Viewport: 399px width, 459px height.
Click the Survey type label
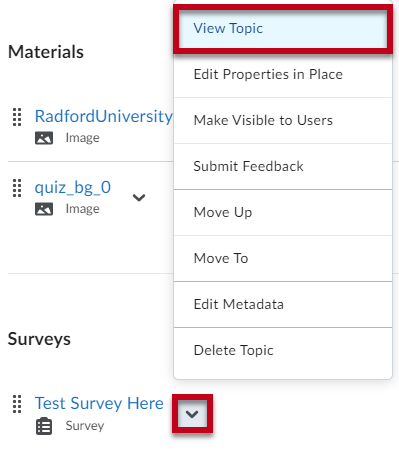[85, 426]
